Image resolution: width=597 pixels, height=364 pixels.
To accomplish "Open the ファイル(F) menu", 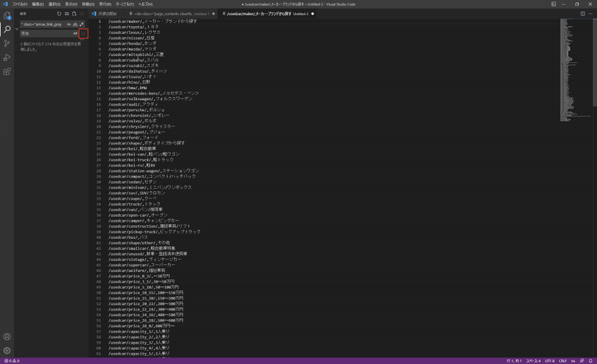I will 20,4.
